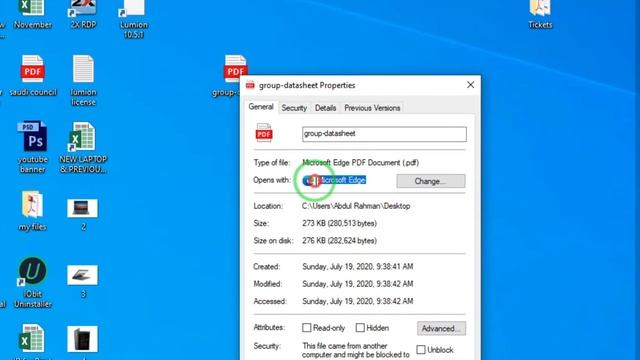The width and height of the screenshot is (640, 360).
Task: Tick the Hidden attribute checkbox
Action: [x=360, y=328]
